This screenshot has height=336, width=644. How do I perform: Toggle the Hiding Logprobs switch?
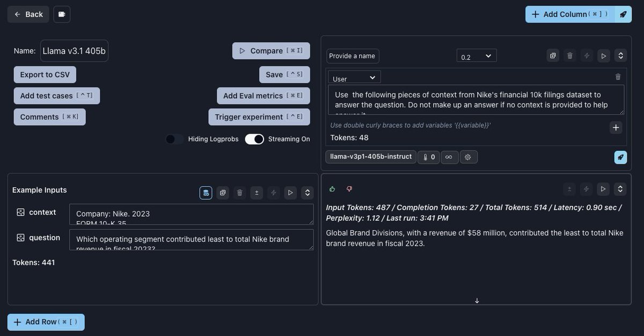point(174,139)
